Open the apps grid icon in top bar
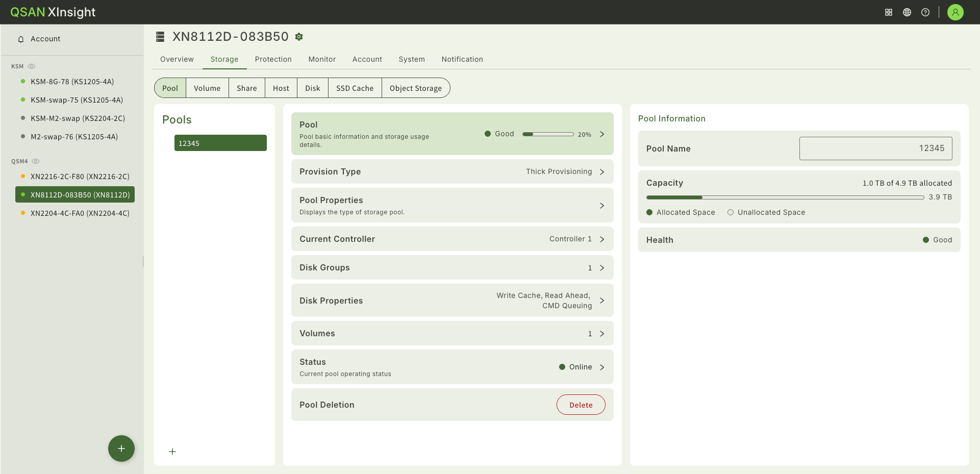 click(888, 12)
